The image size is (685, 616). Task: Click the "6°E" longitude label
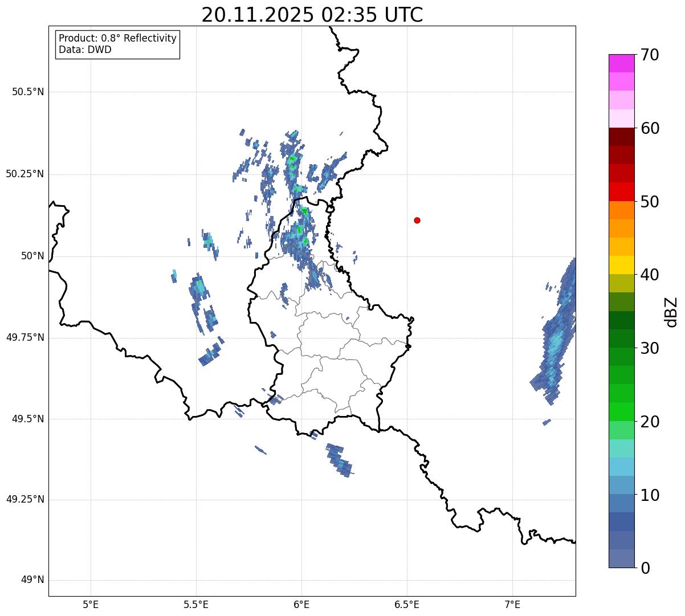click(x=301, y=604)
